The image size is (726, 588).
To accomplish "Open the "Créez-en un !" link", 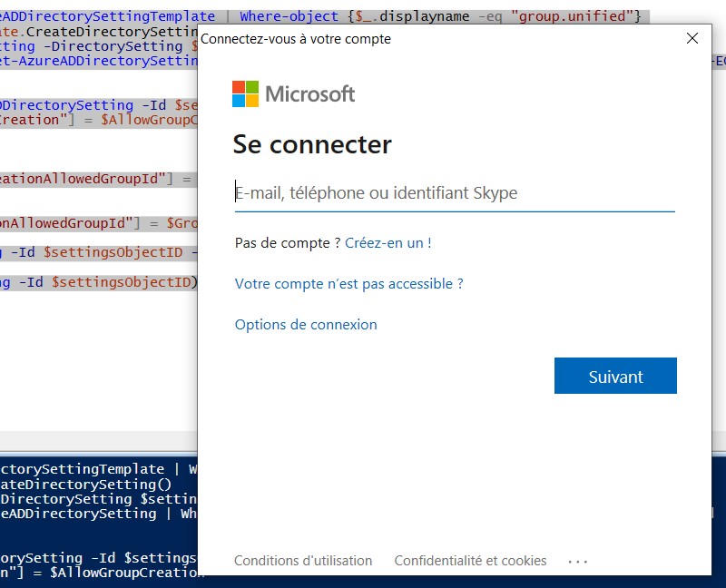I will (x=388, y=243).
